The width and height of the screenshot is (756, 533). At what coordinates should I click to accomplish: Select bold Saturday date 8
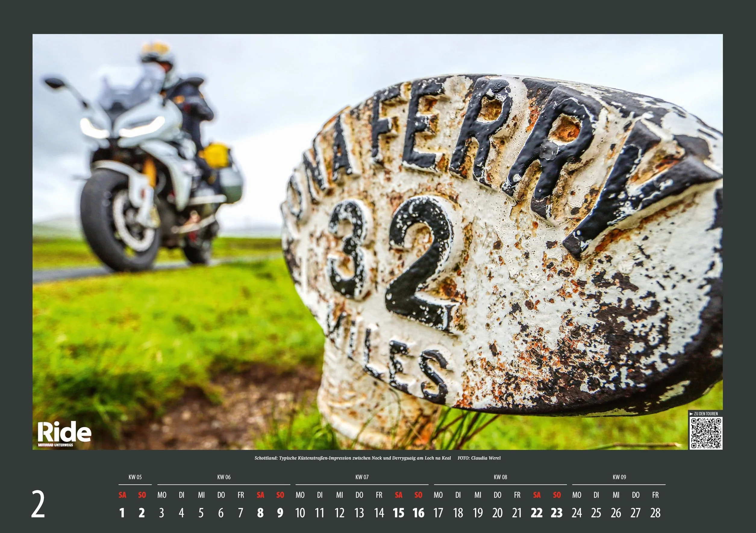[x=261, y=513]
